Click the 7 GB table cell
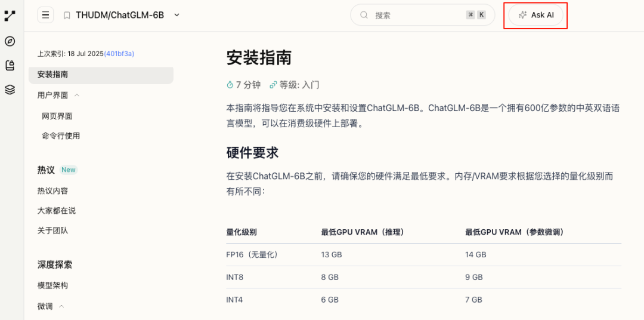This screenshot has width=644, height=320. 474,300
